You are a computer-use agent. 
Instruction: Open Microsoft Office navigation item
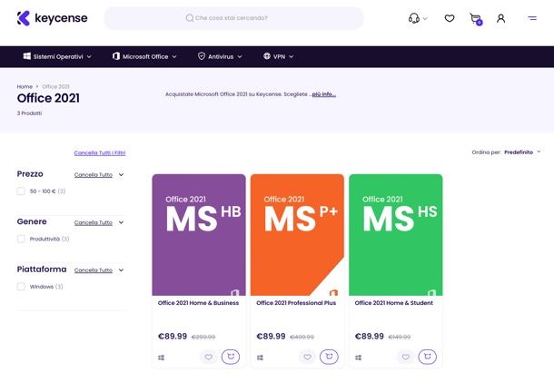click(145, 56)
